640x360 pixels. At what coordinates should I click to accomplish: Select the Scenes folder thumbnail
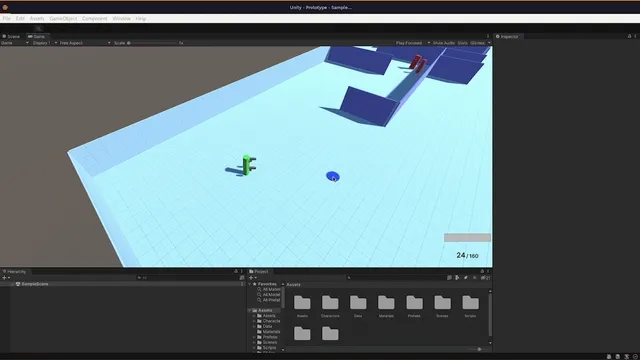click(x=442, y=307)
